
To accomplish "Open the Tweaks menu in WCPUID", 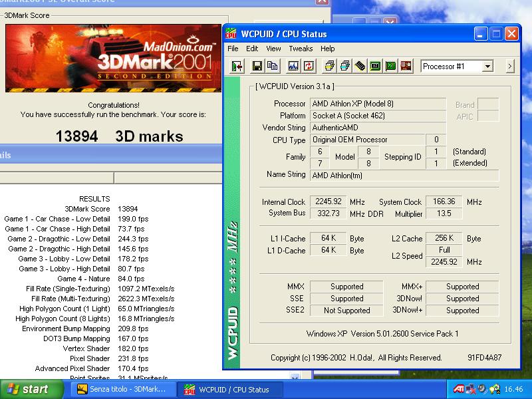I will (x=301, y=49).
